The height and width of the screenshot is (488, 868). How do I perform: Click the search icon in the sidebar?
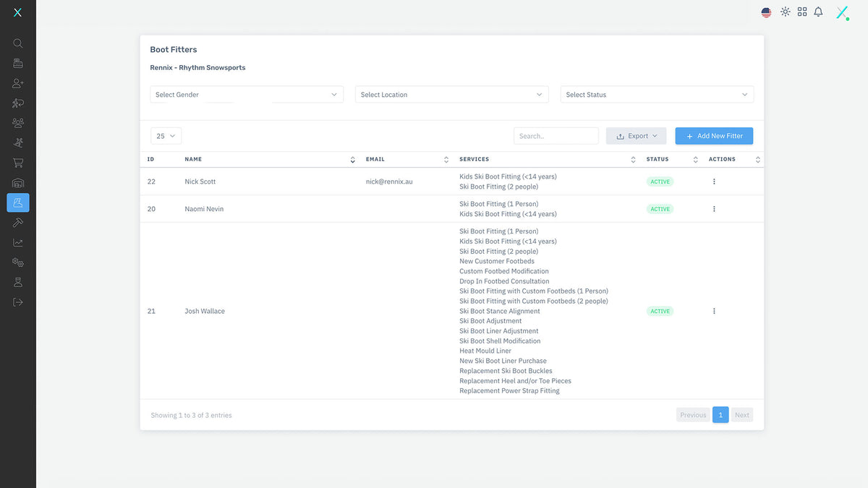tap(18, 43)
